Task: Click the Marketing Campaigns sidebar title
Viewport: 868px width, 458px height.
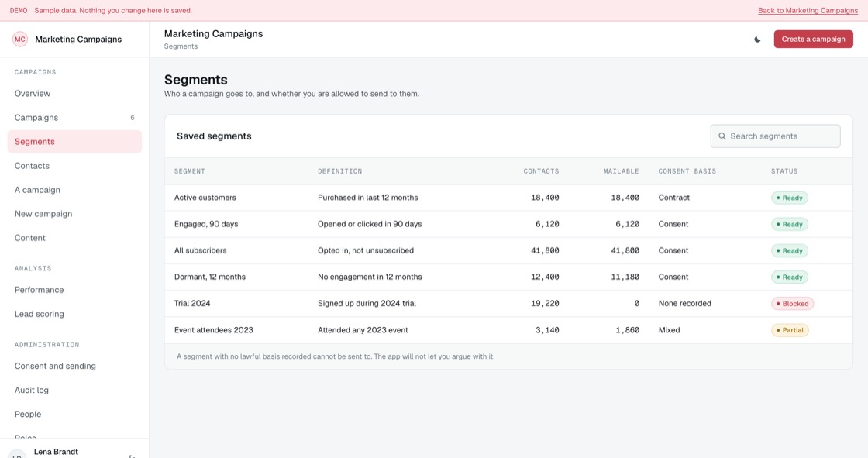Action: tap(78, 40)
